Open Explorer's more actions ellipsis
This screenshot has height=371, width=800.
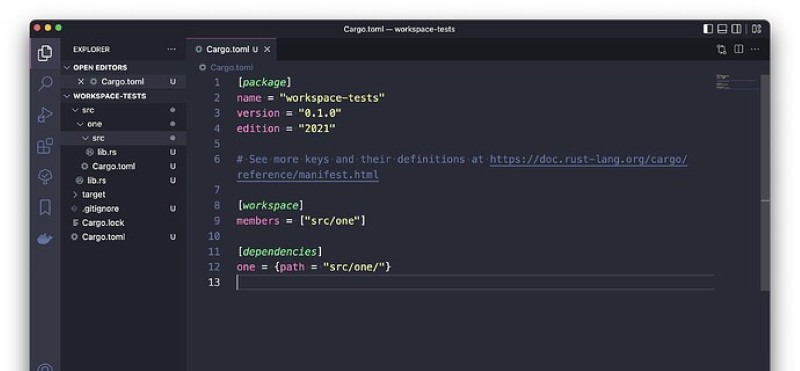[x=171, y=50]
